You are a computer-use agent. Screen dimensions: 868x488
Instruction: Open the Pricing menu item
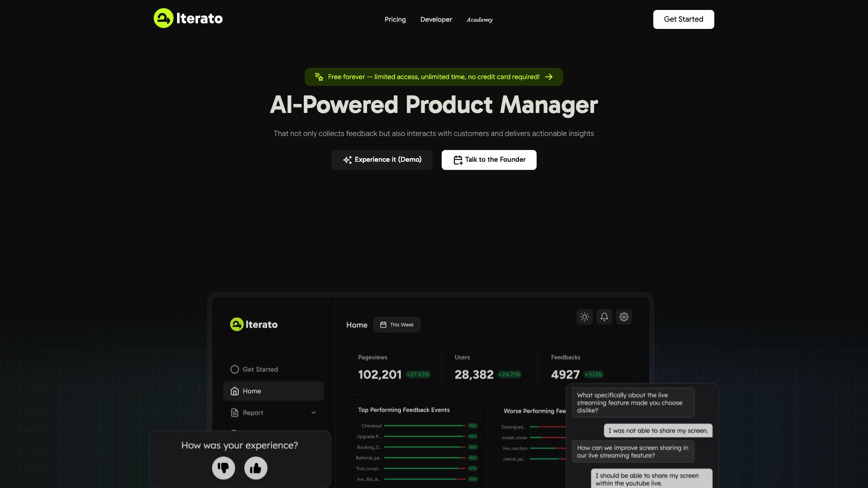tap(395, 19)
